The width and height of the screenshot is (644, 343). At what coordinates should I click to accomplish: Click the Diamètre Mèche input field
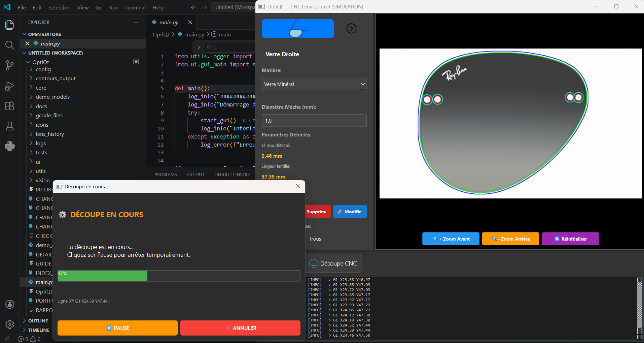314,120
